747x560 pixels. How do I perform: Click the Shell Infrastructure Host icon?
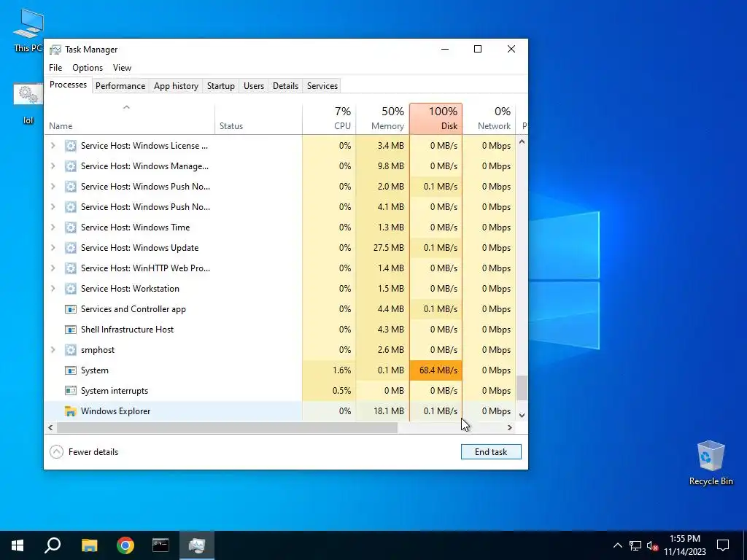click(x=71, y=329)
